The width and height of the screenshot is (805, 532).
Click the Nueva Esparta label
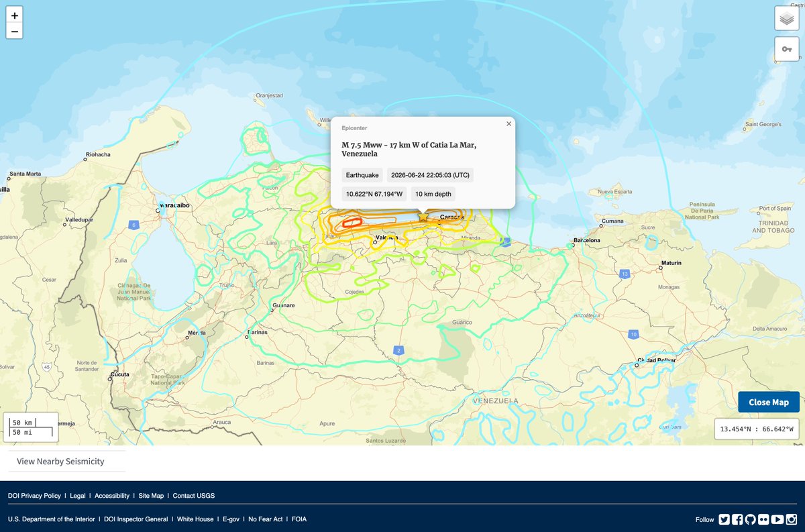coord(614,192)
